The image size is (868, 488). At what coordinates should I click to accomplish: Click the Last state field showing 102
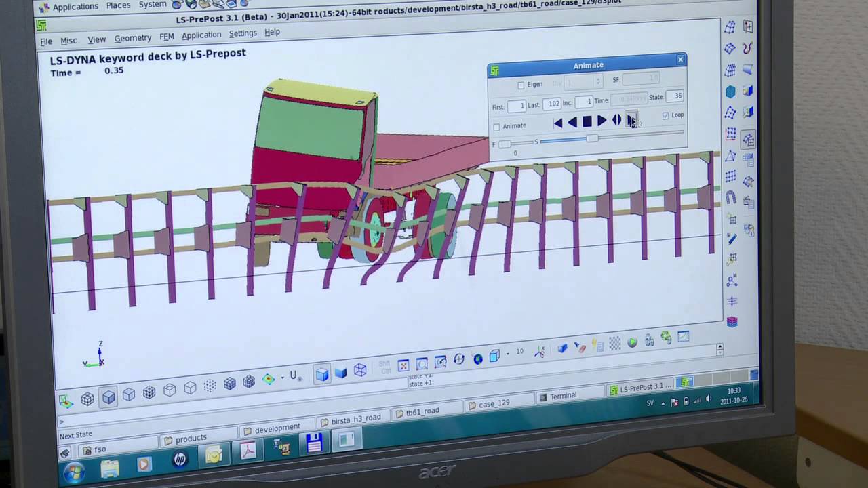[x=551, y=104]
